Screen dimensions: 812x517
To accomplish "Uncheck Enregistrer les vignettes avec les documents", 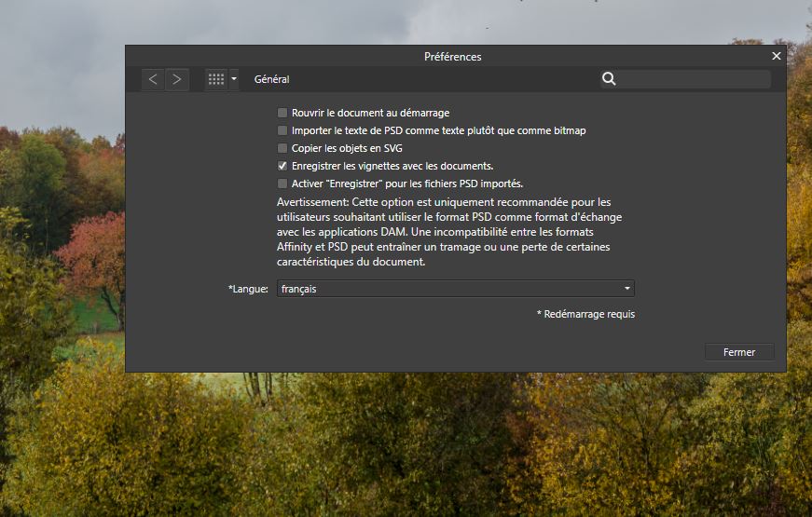I will pos(282,166).
